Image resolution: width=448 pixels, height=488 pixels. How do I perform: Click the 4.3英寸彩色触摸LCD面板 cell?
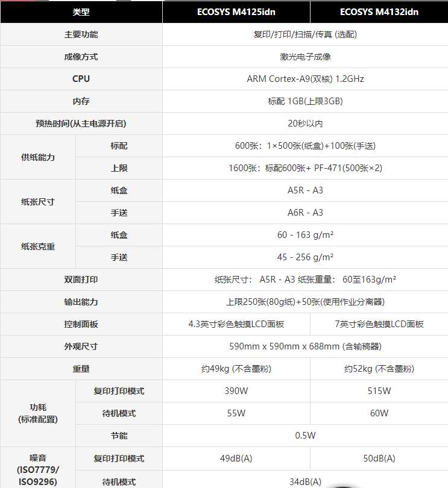tap(236, 324)
